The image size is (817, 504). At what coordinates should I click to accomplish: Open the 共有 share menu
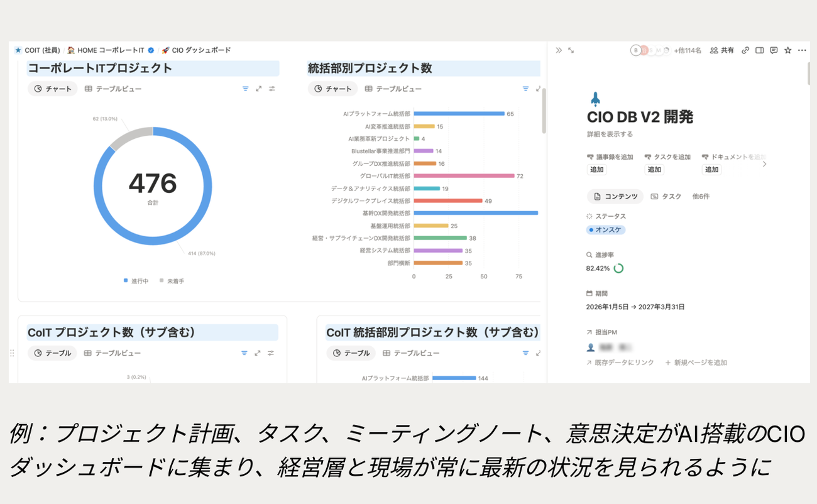click(x=722, y=50)
